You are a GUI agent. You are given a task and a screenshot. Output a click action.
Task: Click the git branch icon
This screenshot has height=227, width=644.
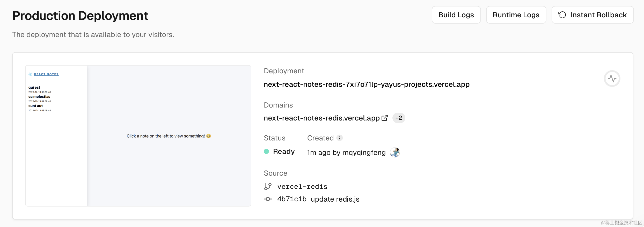pos(268,187)
